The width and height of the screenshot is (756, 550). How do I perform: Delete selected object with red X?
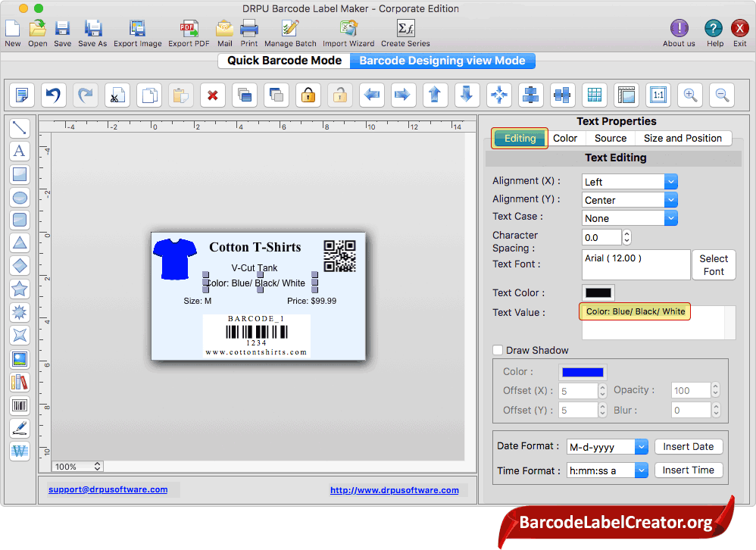(x=213, y=95)
